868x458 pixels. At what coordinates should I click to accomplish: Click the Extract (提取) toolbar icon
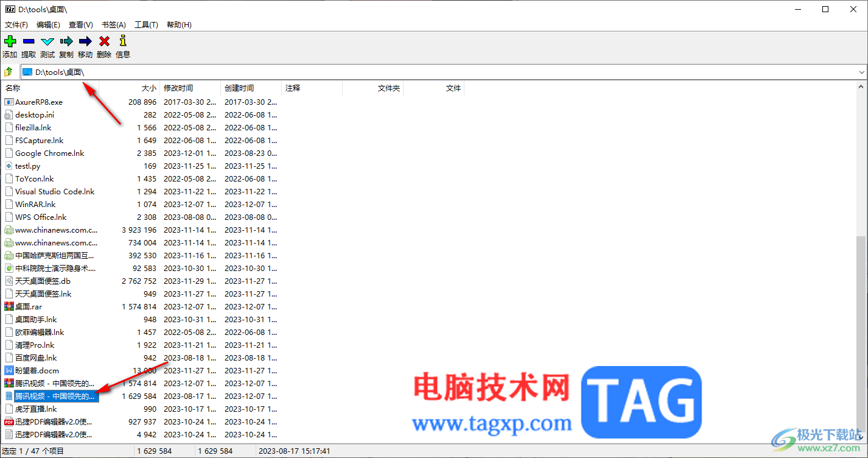coord(29,41)
